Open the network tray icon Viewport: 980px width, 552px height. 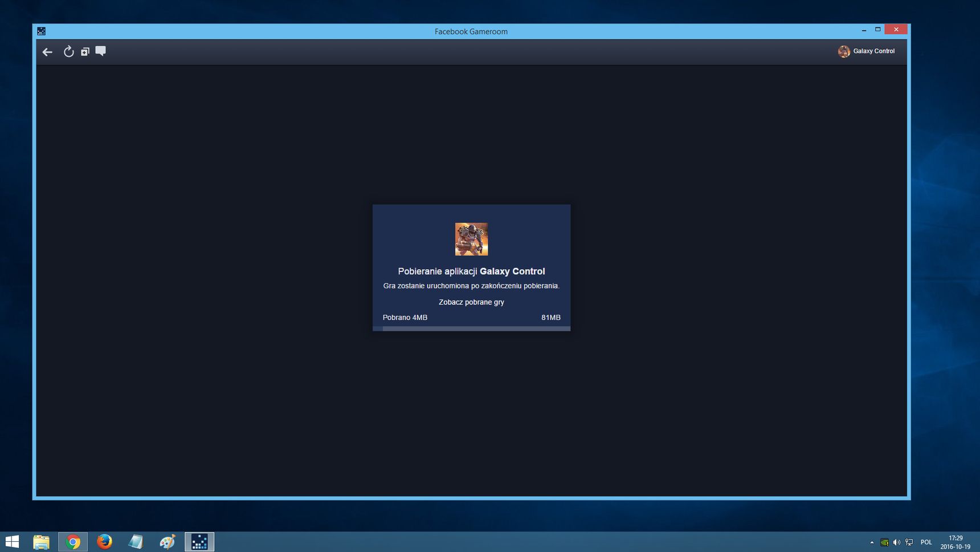(x=909, y=542)
